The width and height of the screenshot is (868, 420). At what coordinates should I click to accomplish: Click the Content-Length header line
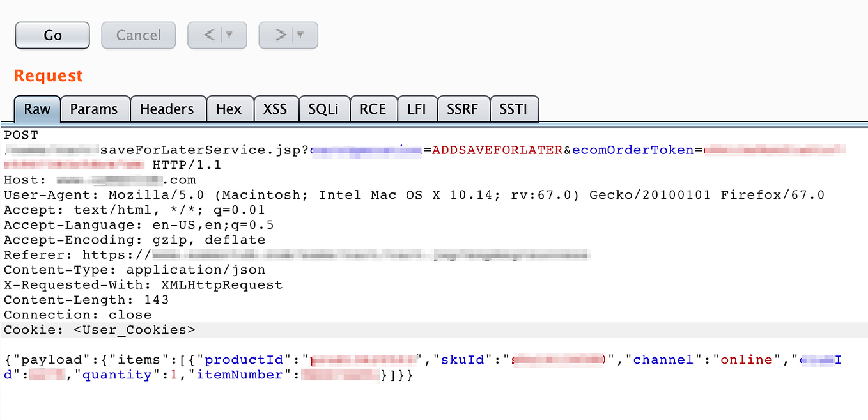(x=86, y=300)
